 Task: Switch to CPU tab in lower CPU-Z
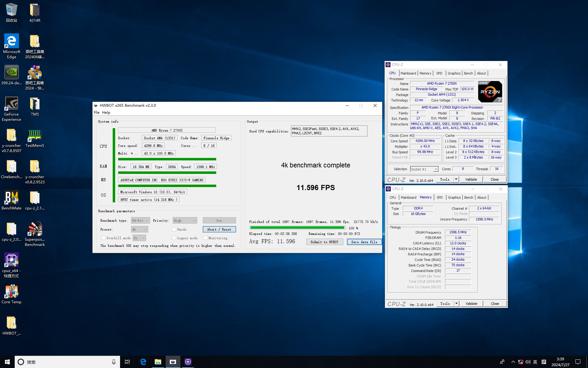(393, 197)
